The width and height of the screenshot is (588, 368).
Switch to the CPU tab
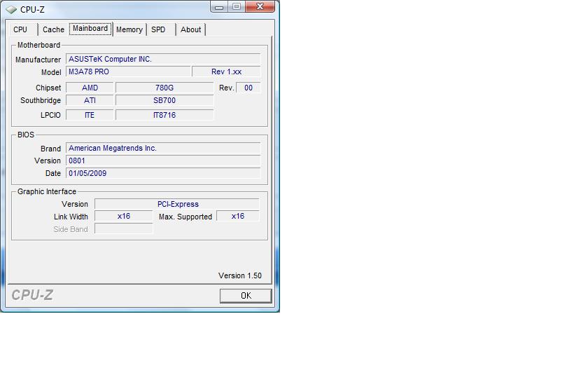22,29
